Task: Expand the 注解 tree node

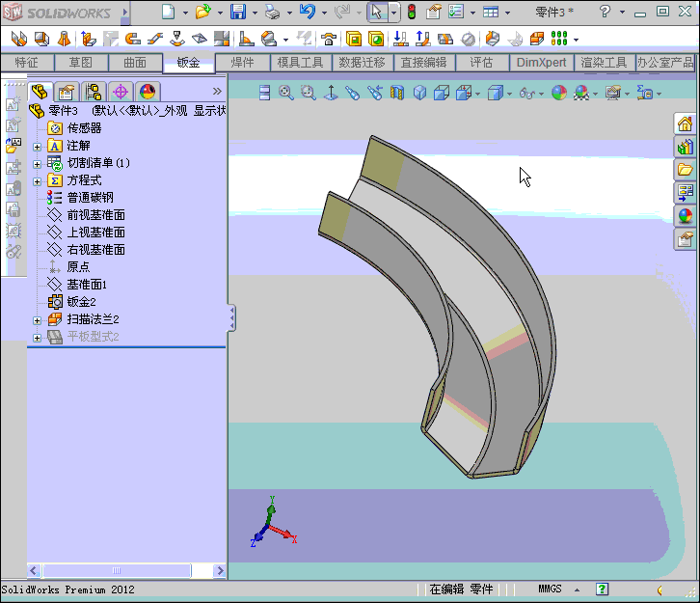Action: click(x=37, y=147)
